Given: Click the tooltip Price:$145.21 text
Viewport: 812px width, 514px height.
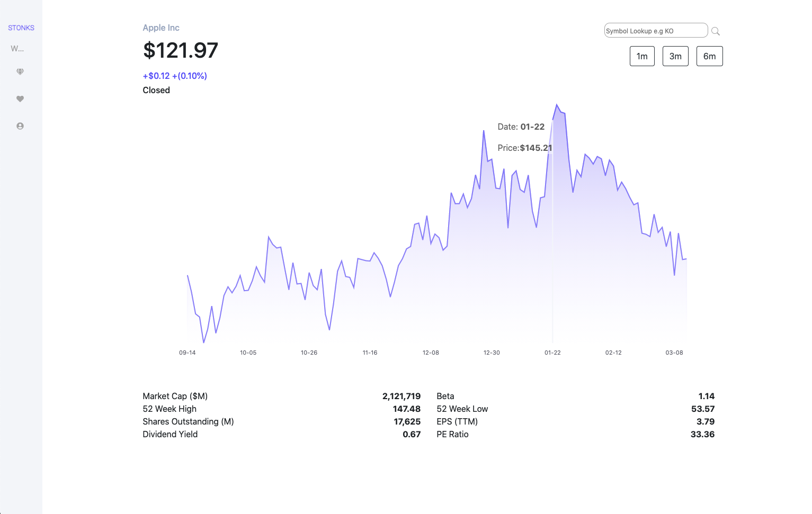Looking at the screenshot, I should [x=525, y=148].
